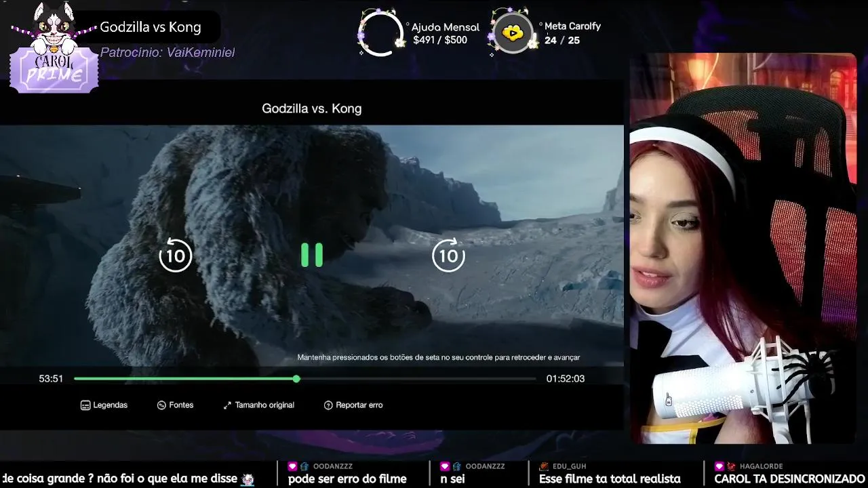The width and height of the screenshot is (868, 488).
Task: Open the Fontes sources option
Action: [x=175, y=405]
